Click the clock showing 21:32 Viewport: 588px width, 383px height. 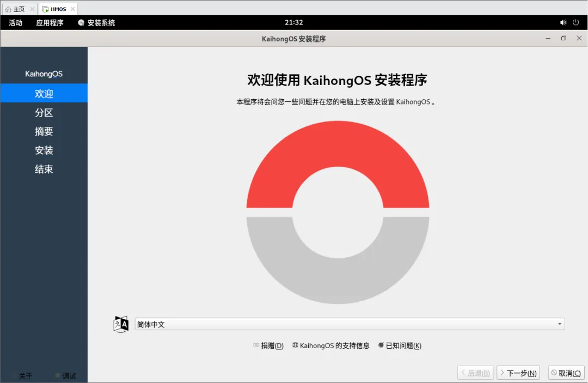[293, 22]
